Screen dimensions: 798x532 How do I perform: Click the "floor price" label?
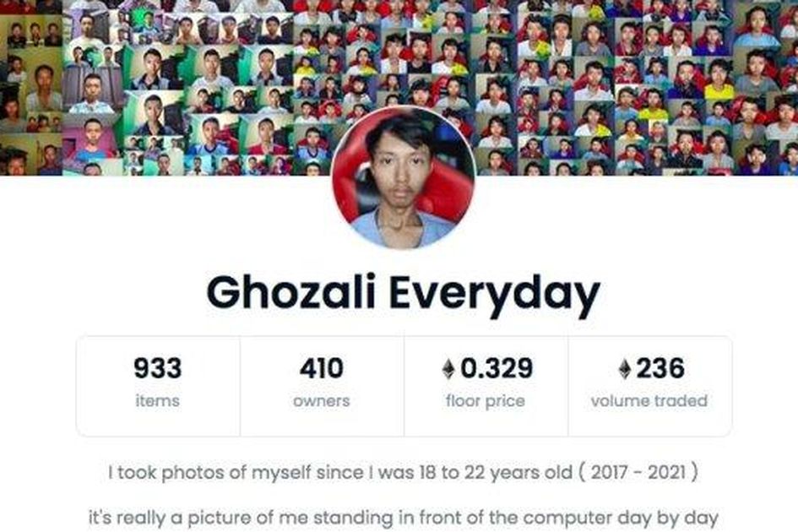tap(486, 401)
